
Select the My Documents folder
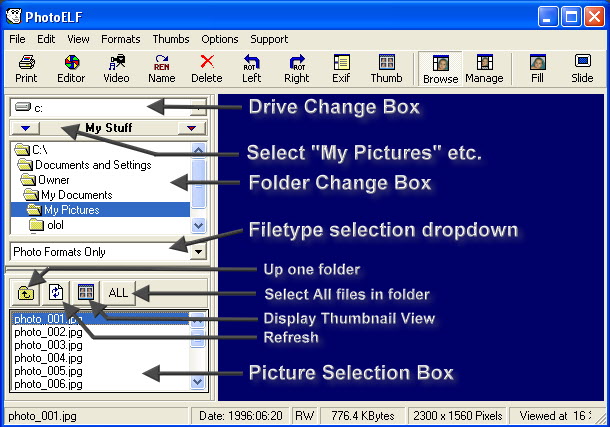(100, 195)
